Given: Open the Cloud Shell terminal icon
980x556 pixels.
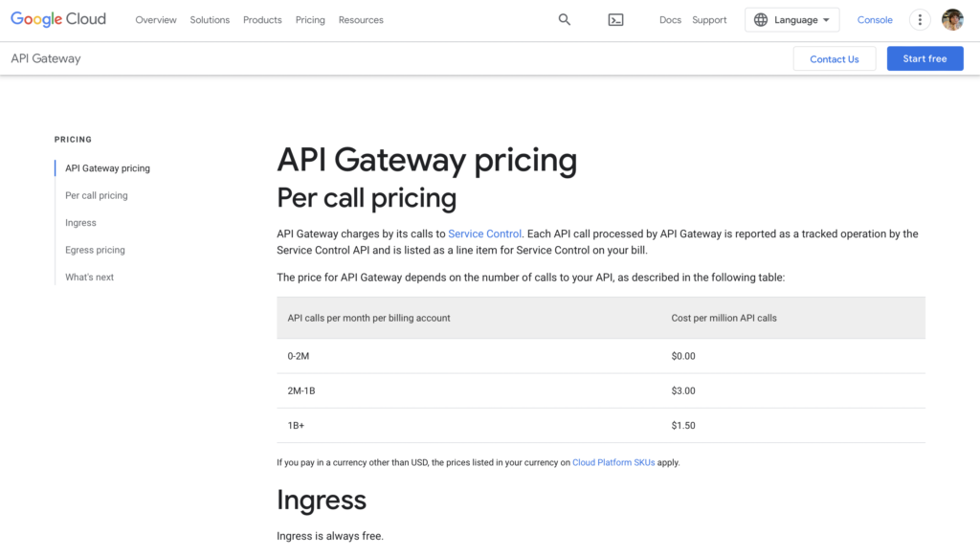Looking at the screenshot, I should 615,20.
